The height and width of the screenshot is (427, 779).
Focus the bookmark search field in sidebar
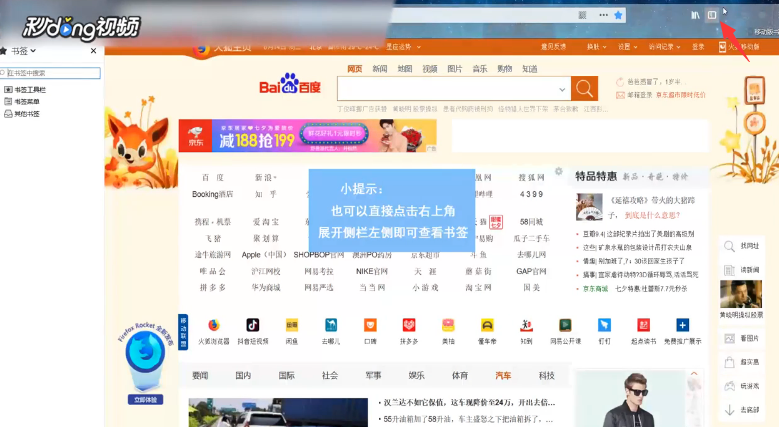coord(51,73)
